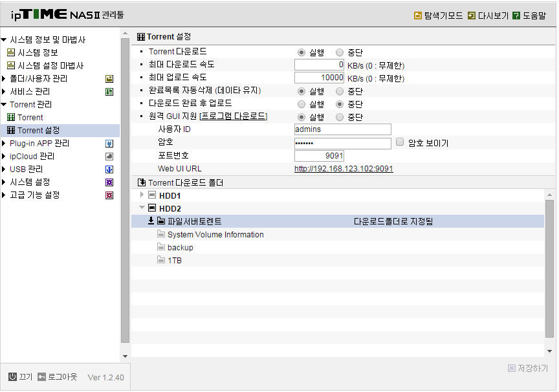Viewport: 559px width, 392px height.
Task: Open the 시스템 설정 menu label
Action: tap(30, 182)
